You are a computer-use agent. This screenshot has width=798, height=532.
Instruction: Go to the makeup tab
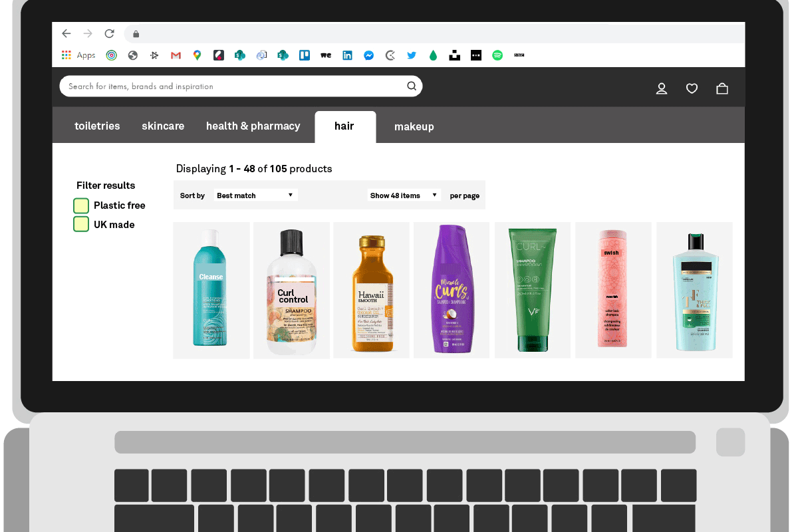[x=414, y=126]
